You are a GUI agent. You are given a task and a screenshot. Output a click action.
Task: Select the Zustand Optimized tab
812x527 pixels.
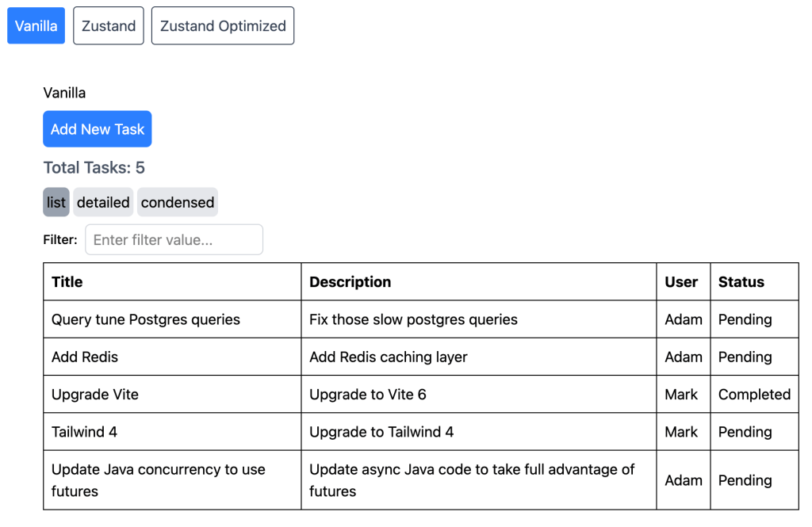[223, 26]
